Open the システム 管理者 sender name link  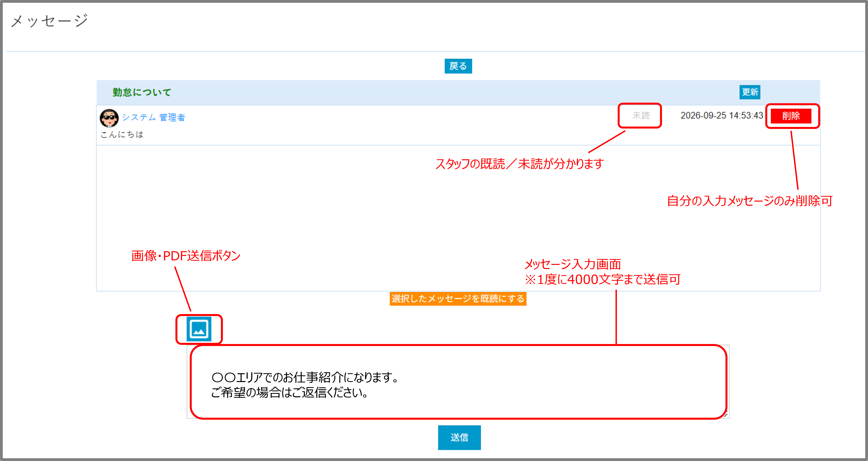point(153,117)
